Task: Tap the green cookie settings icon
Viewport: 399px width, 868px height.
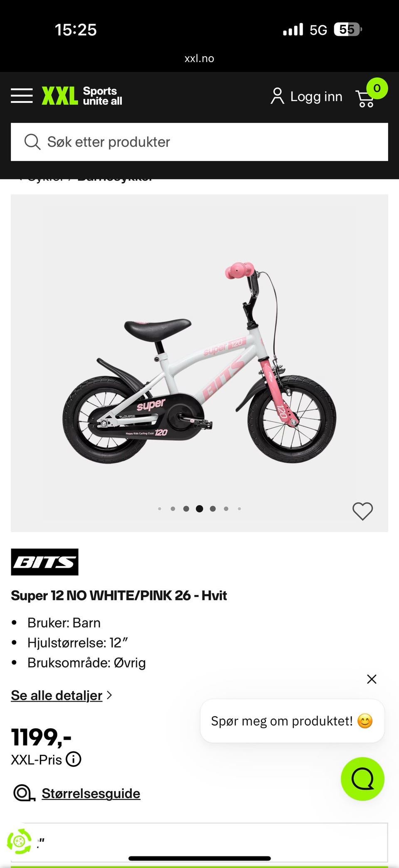Action: [x=19, y=841]
